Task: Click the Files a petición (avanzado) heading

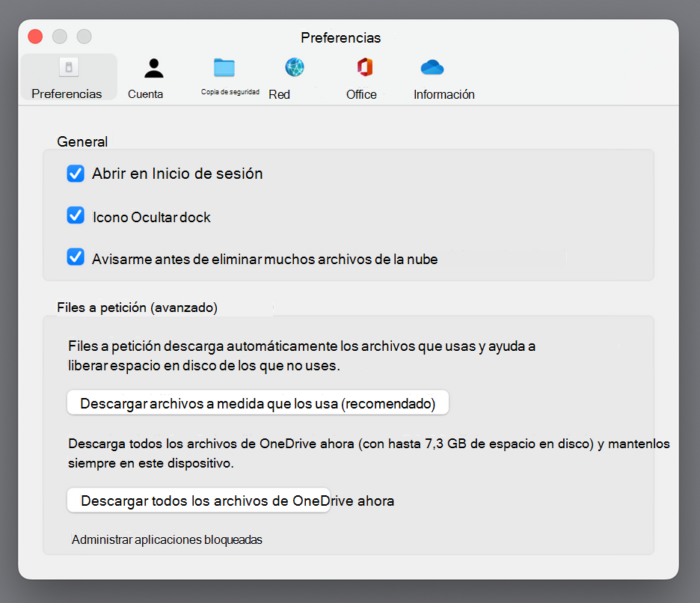Action: click(x=137, y=307)
